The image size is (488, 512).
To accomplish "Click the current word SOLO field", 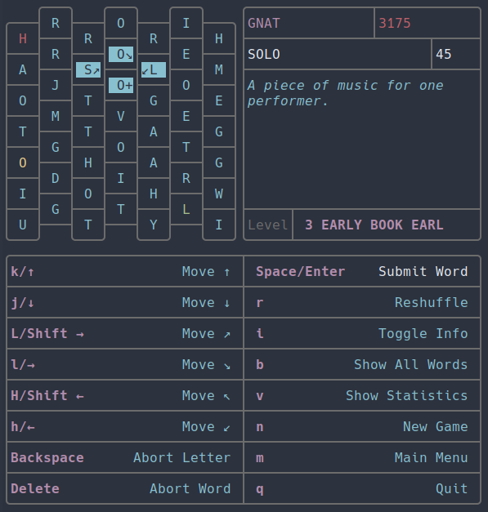I will coord(338,54).
